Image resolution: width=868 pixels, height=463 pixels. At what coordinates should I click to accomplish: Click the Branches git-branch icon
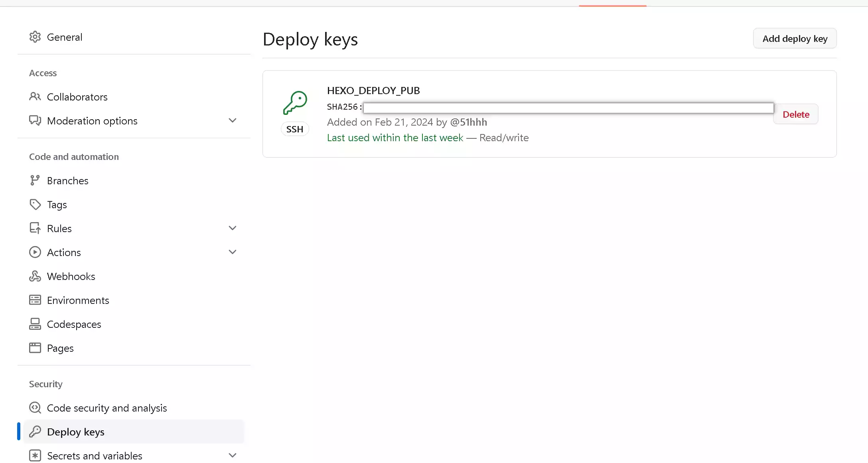point(35,180)
